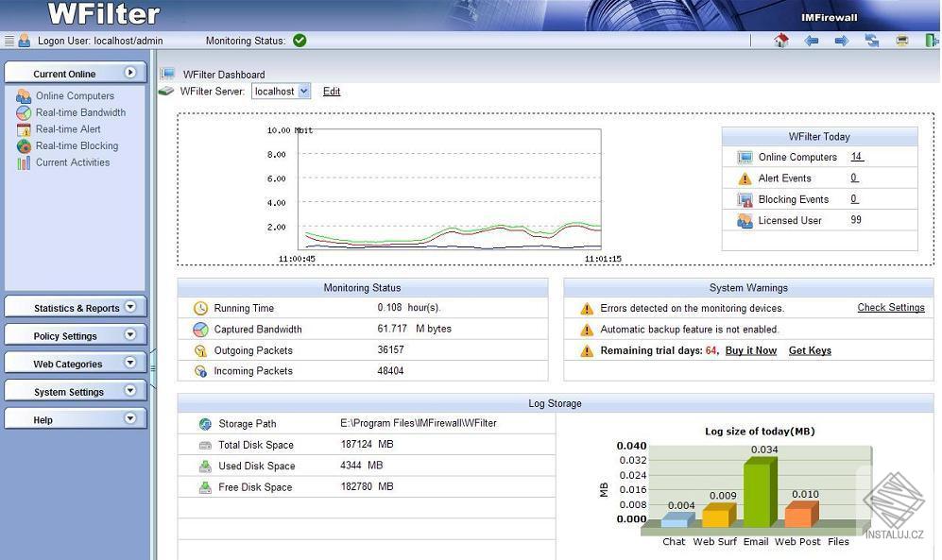The image size is (942, 560).
Task: Click the Alert Events warning icon
Action: pyautogui.click(x=745, y=178)
